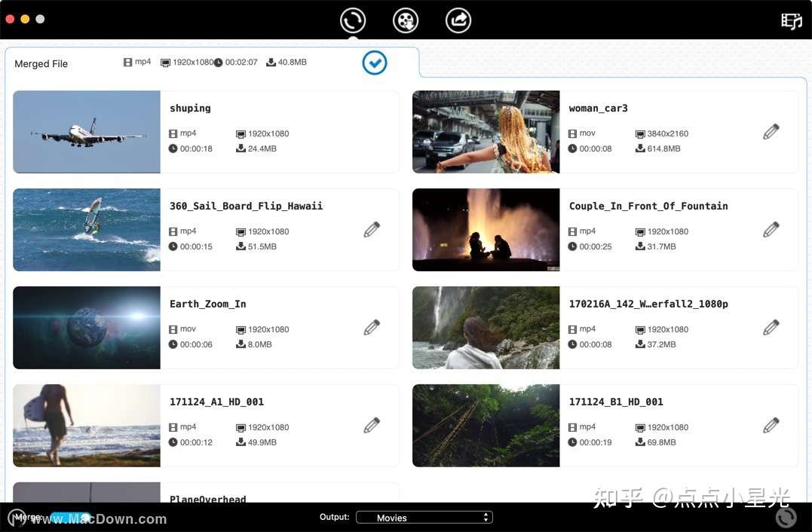
Task: Click the file name "shuping"
Action: [190, 109]
